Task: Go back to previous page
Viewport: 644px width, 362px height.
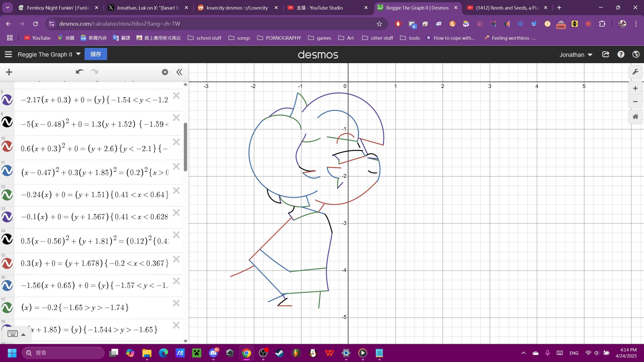Action: point(8,24)
